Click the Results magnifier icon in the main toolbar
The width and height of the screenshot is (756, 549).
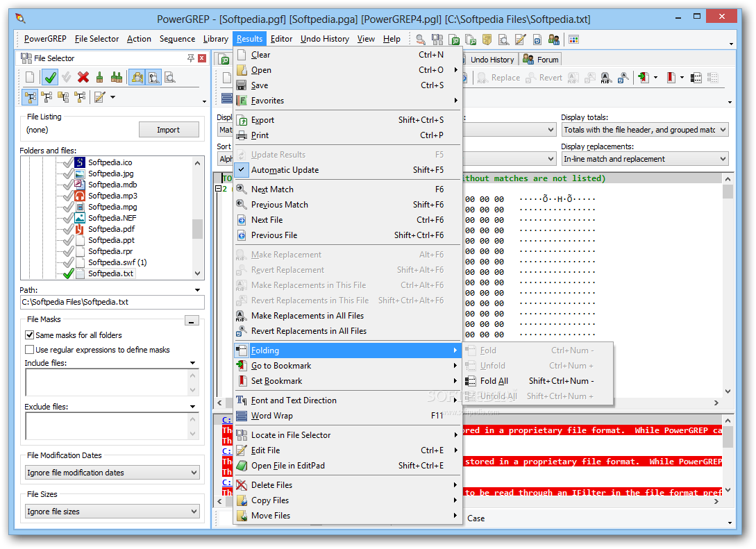[503, 40]
